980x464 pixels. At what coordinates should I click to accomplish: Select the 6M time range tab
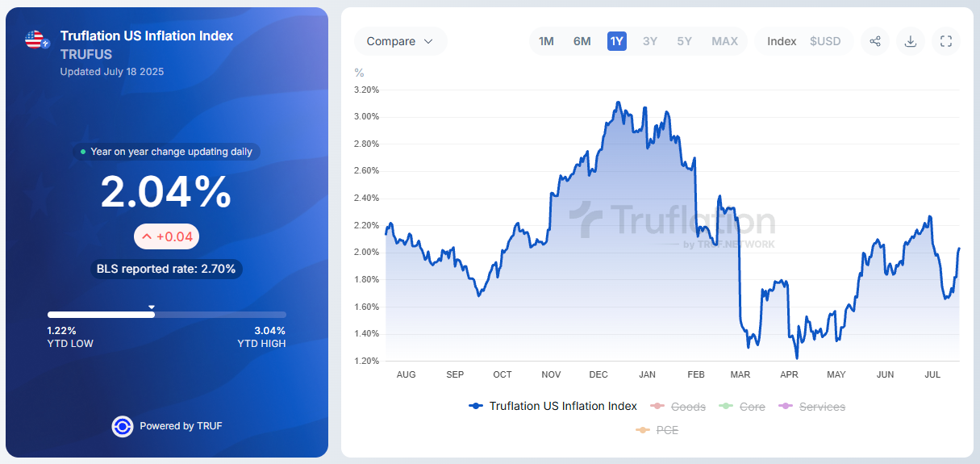click(x=582, y=41)
